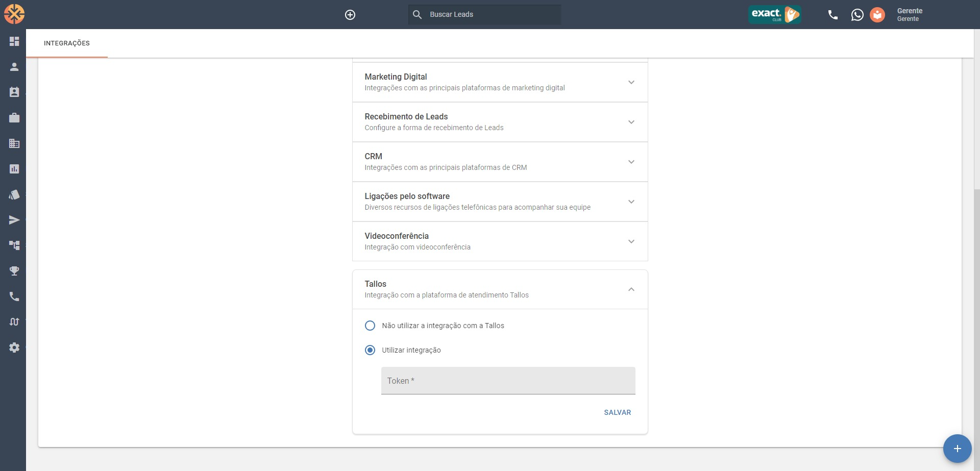
Task: Click the circled plus add icon
Action: click(350, 15)
